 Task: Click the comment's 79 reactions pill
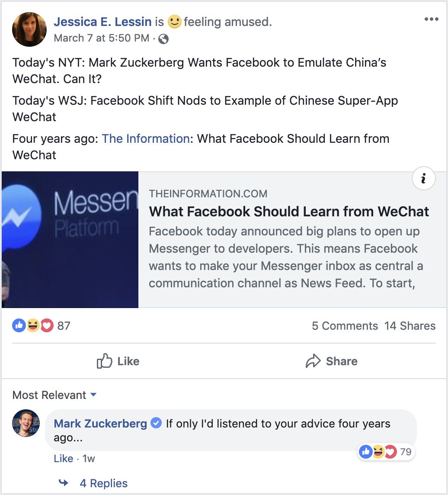(386, 452)
